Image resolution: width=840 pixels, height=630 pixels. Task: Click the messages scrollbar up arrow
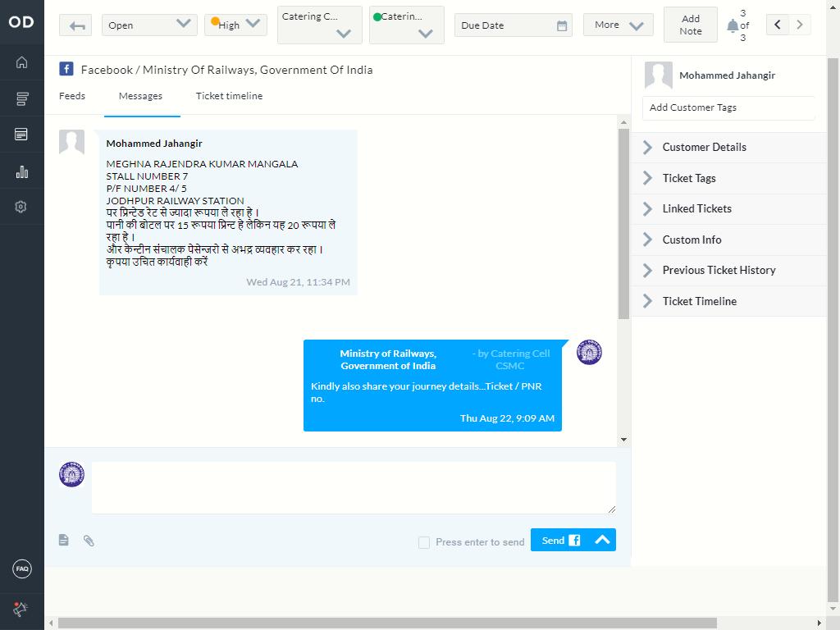pyautogui.click(x=623, y=122)
